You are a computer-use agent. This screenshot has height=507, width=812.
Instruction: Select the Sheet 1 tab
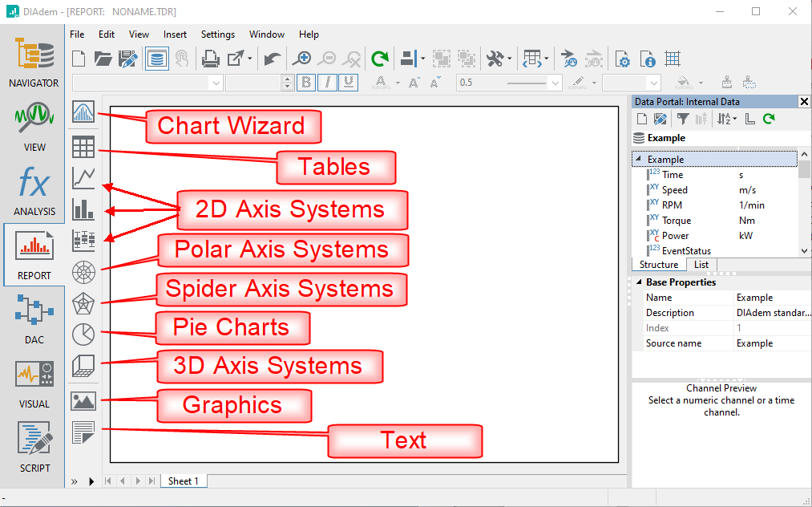coord(184,481)
